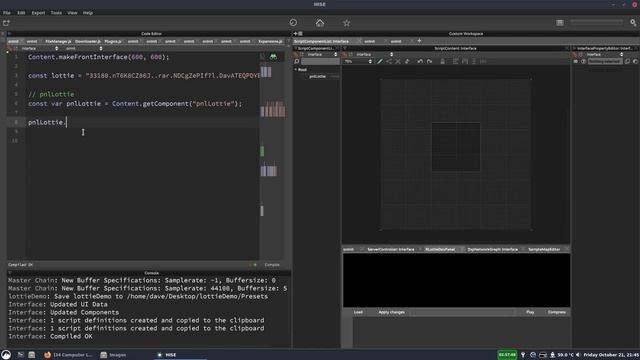Toggle the edit pencil in interface toolbar

coord(380,61)
